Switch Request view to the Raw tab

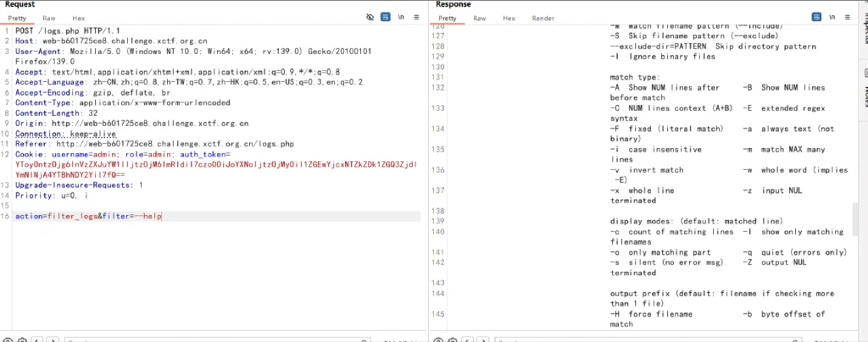click(x=48, y=19)
